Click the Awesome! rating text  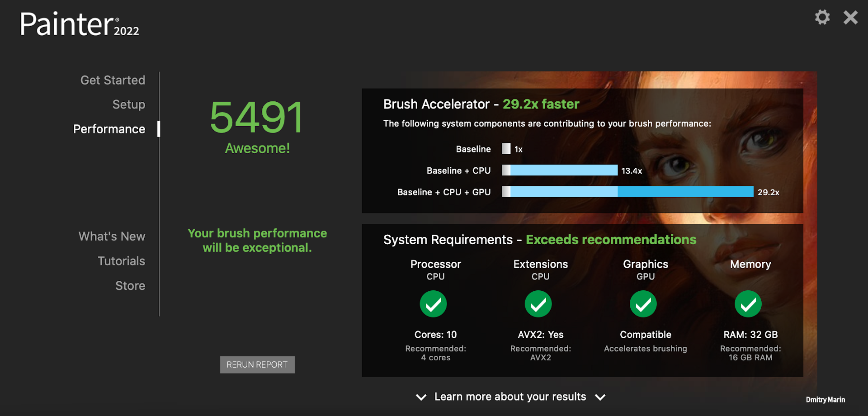click(x=257, y=148)
